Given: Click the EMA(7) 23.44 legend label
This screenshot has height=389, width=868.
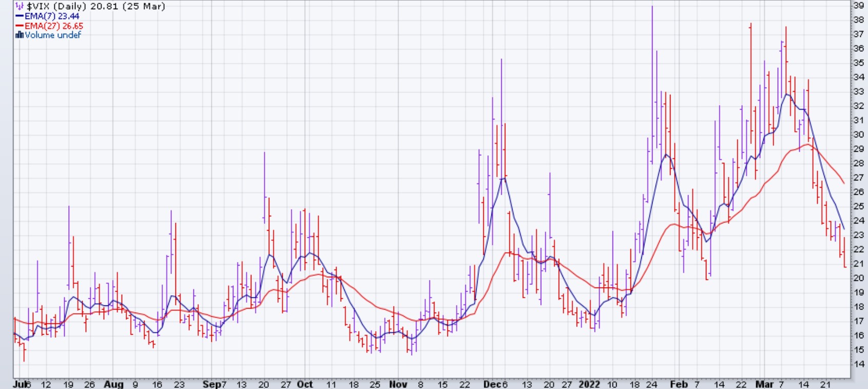Looking at the screenshot, I should pyautogui.click(x=52, y=16).
